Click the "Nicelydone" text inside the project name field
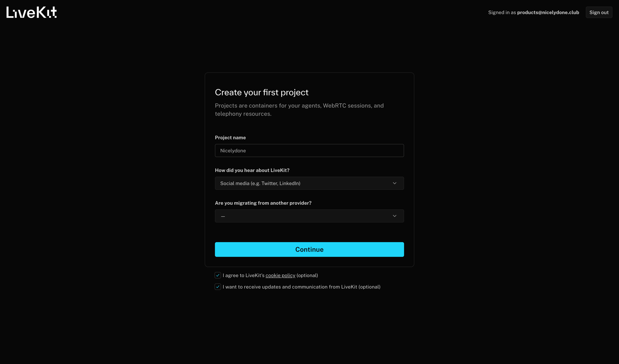The image size is (619, 364). (x=233, y=150)
